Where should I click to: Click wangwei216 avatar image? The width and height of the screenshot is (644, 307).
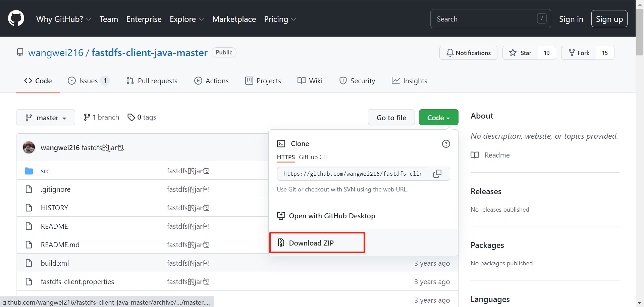pyautogui.click(x=29, y=147)
